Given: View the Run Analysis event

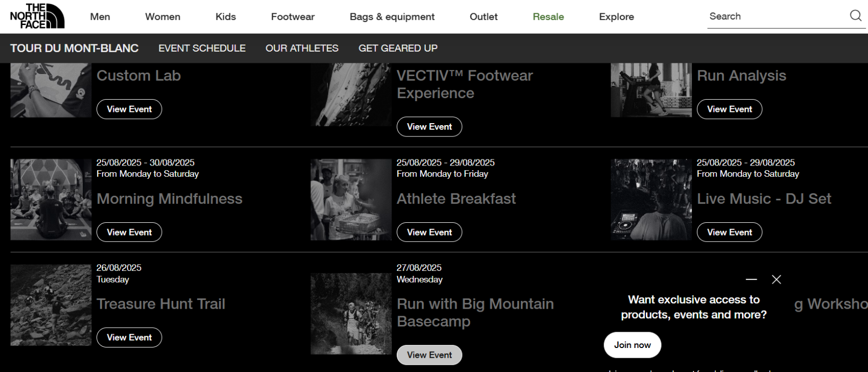Looking at the screenshot, I should 730,109.
